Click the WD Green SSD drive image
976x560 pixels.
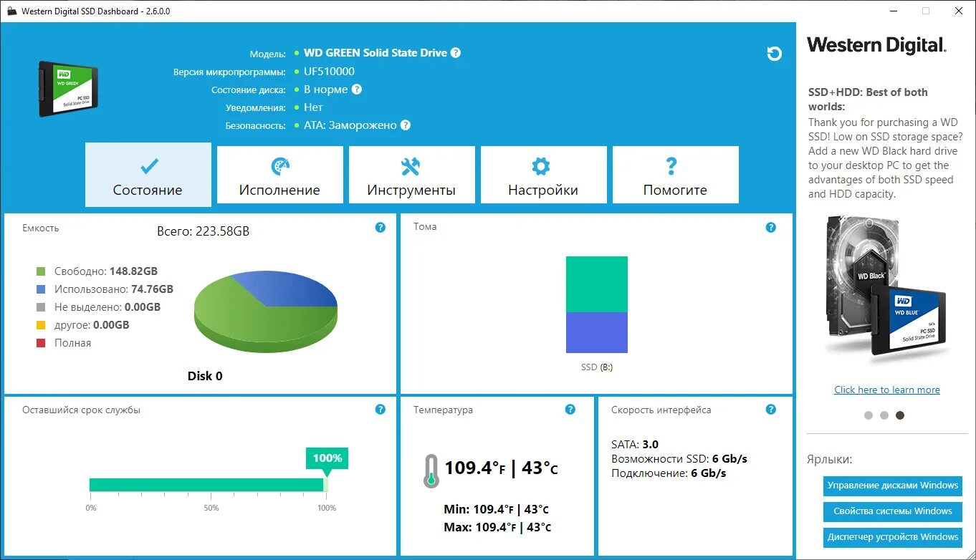click(67, 87)
